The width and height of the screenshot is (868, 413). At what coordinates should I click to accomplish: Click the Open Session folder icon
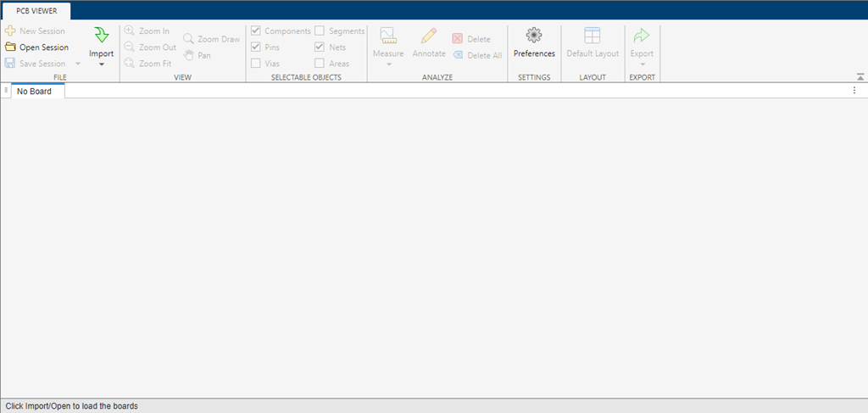(10, 47)
